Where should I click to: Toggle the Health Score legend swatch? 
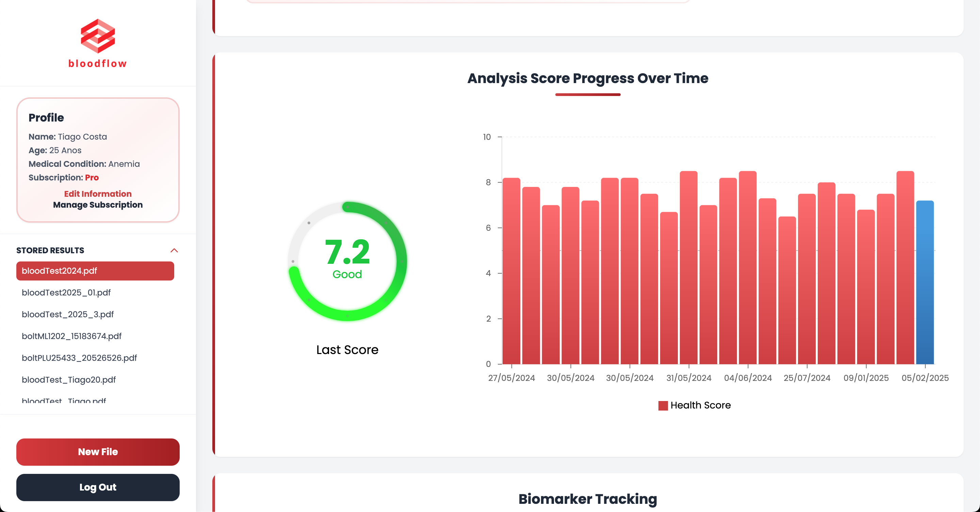pos(663,405)
